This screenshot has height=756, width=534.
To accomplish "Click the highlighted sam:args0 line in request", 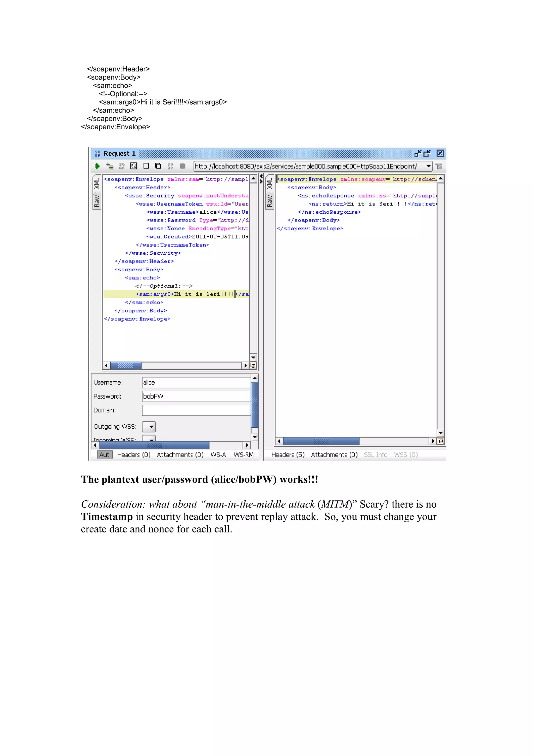I will click(x=176, y=294).
